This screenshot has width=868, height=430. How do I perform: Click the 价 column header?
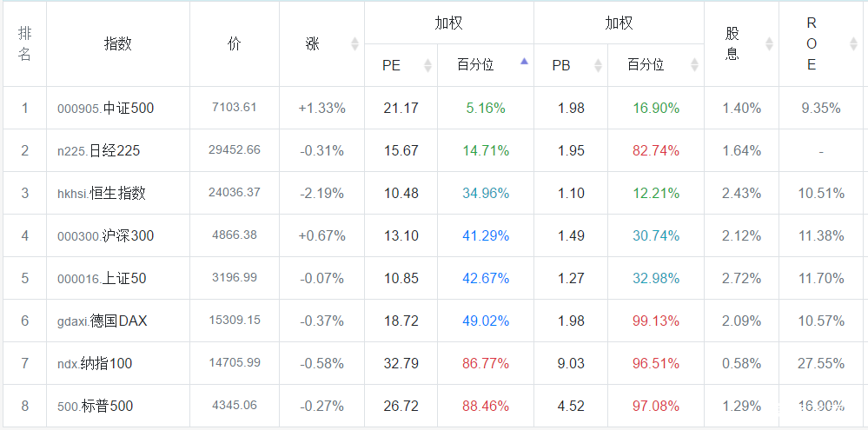(x=235, y=43)
